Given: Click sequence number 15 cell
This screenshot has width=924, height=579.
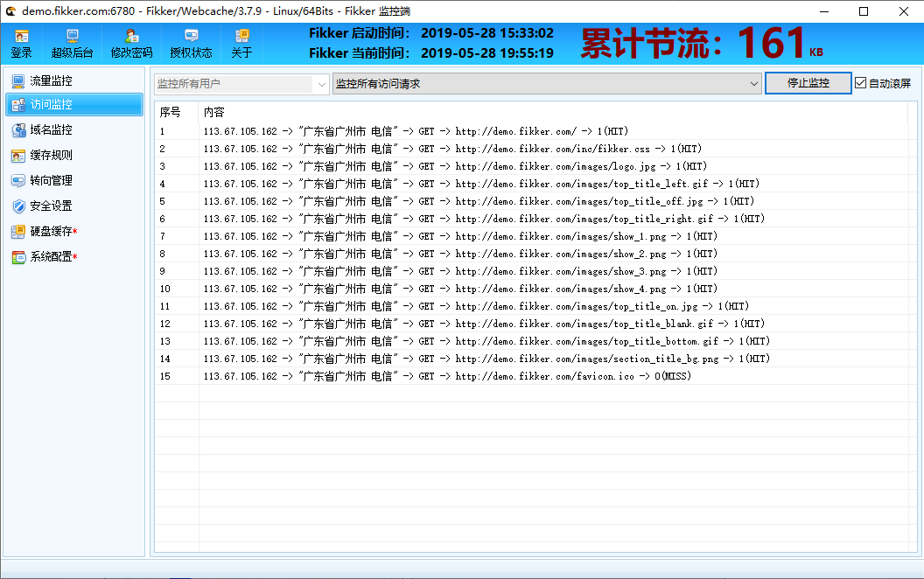Looking at the screenshot, I should pyautogui.click(x=165, y=376).
